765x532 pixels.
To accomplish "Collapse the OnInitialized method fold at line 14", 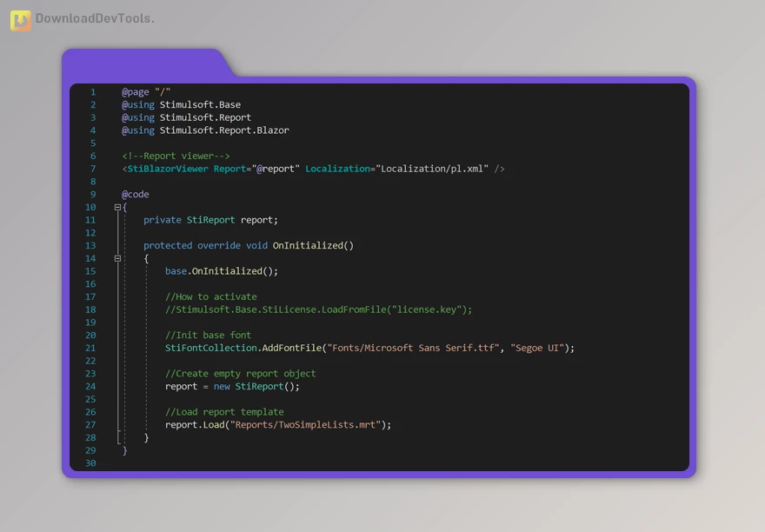I will coord(117,258).
